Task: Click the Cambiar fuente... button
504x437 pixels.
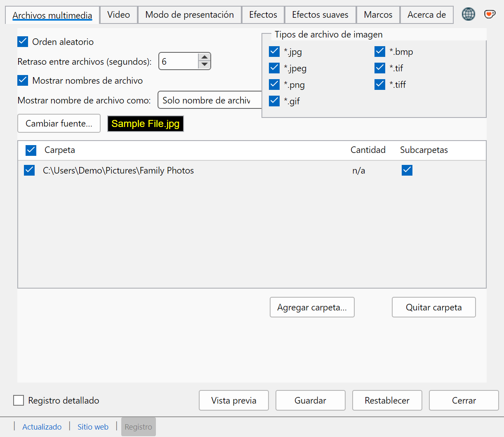Action: [x=59, y=123]
